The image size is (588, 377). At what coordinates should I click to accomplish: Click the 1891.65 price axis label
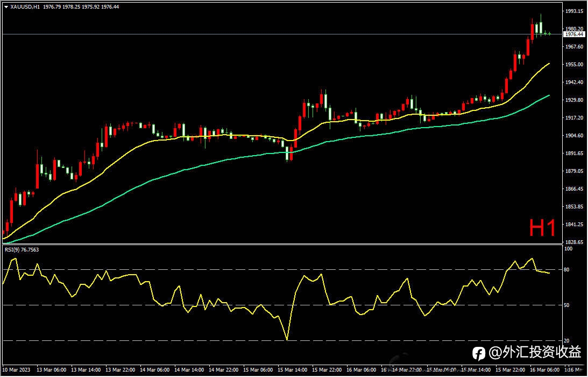click(574, 153)
